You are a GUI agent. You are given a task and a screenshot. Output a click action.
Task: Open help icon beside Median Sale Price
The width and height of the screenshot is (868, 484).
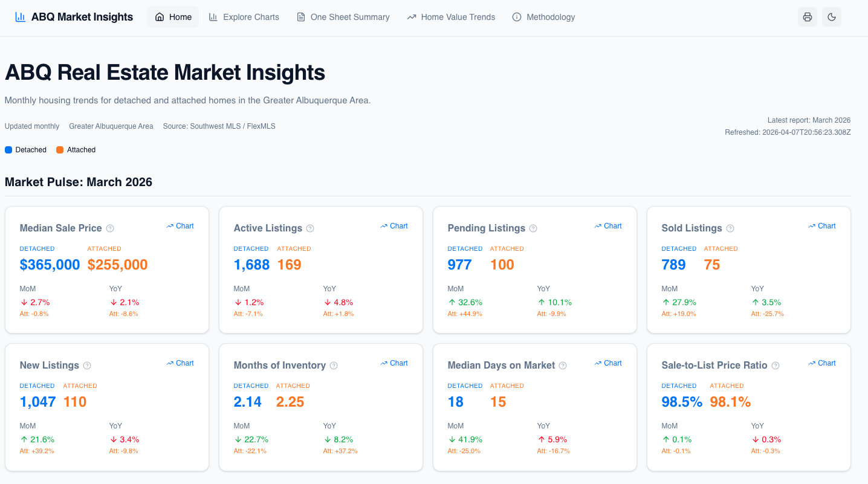tap(110, 228)
